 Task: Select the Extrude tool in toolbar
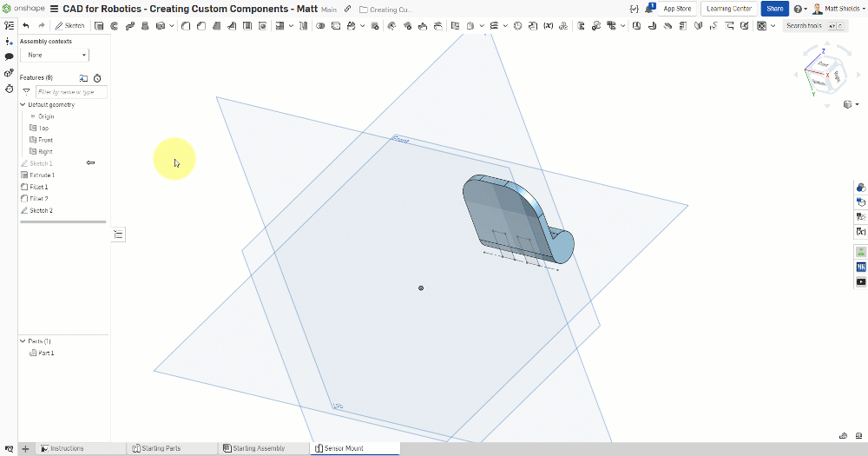[99, 25]
